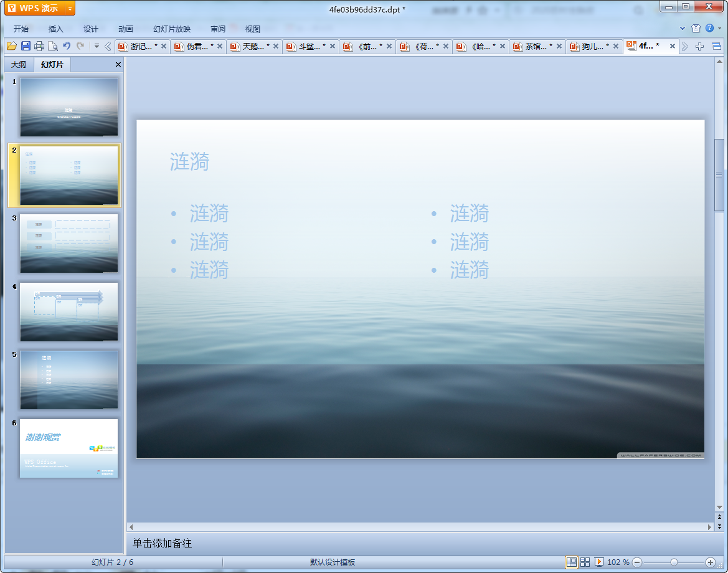Click the Redo arrow icon

click(80, 46)
